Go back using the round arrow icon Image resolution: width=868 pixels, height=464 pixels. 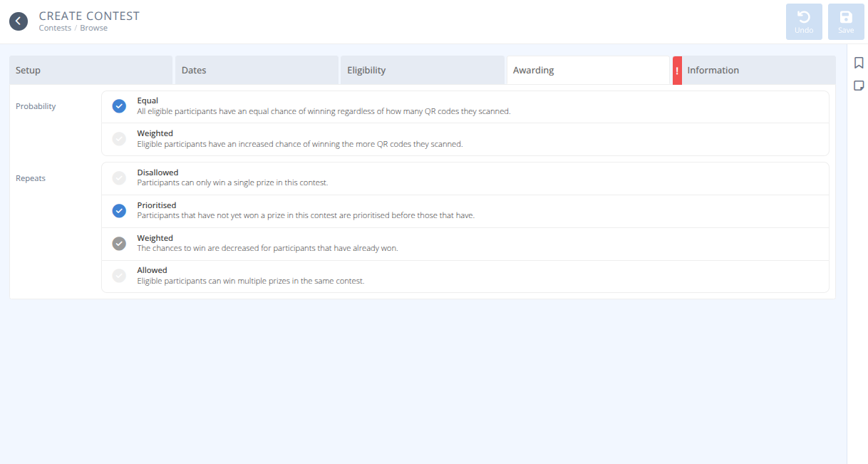pos(19,21)
